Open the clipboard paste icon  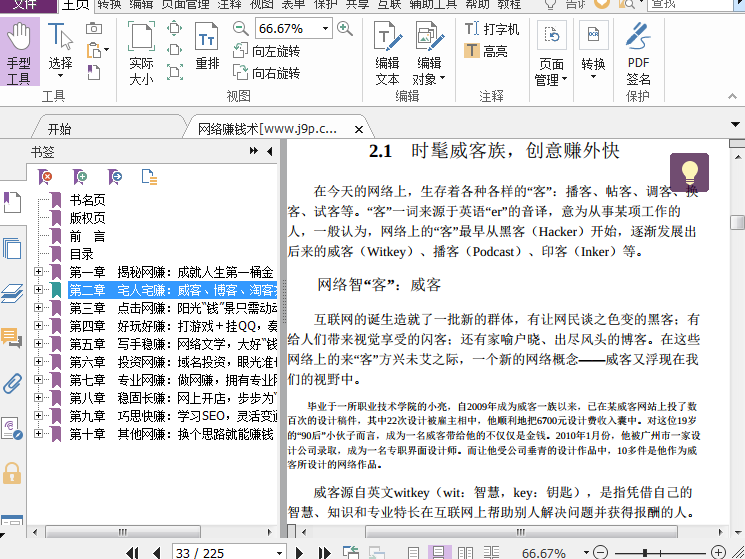click(95, 50)
